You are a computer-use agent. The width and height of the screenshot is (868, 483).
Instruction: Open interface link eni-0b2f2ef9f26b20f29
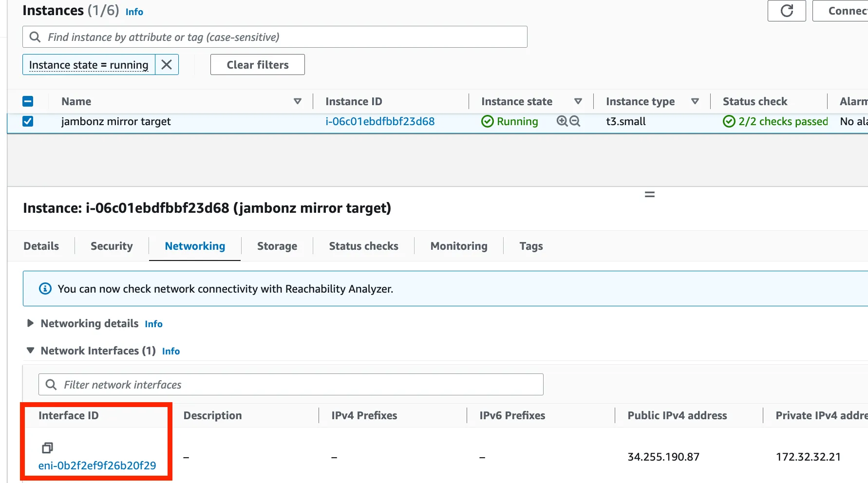[97, 465]
